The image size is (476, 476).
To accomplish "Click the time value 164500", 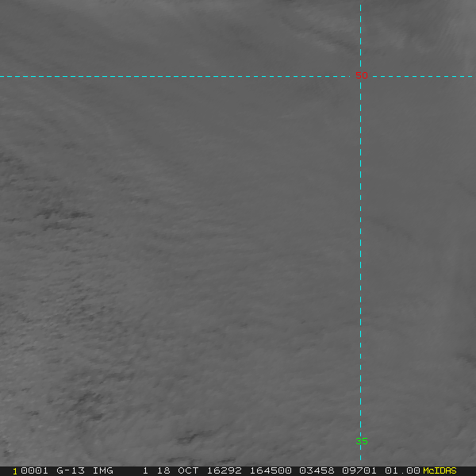I will (x=271, y=470).
